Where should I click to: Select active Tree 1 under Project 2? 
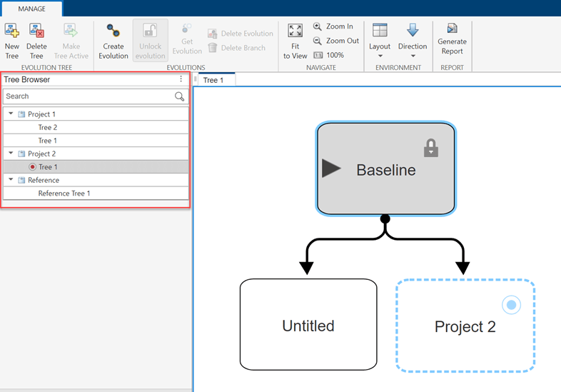pyautogui.click(x=96, y=167)
